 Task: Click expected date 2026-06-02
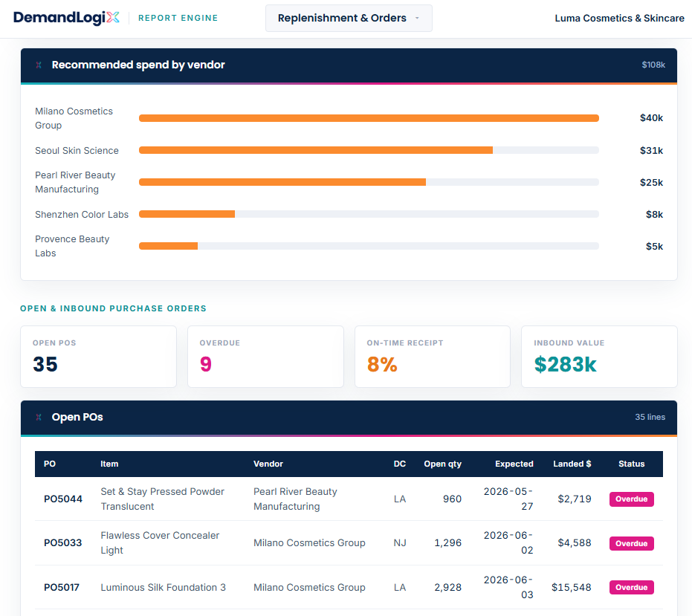[x=508, y=542]
